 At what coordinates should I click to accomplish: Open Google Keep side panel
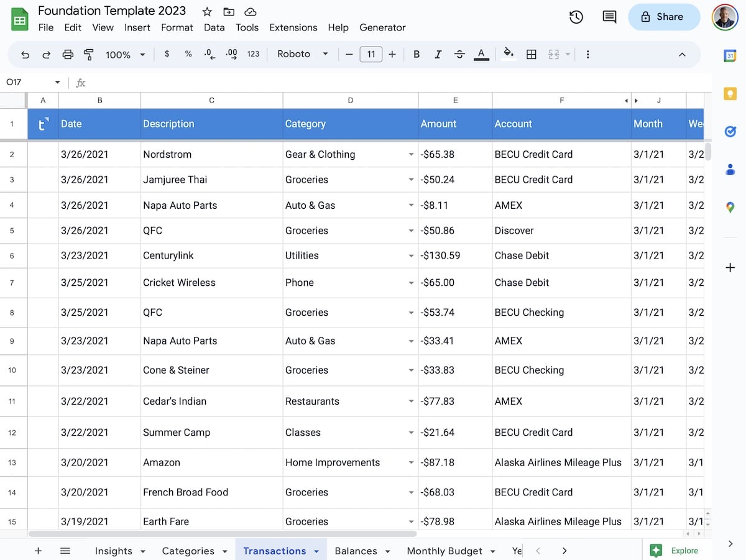tap(730, 94)
